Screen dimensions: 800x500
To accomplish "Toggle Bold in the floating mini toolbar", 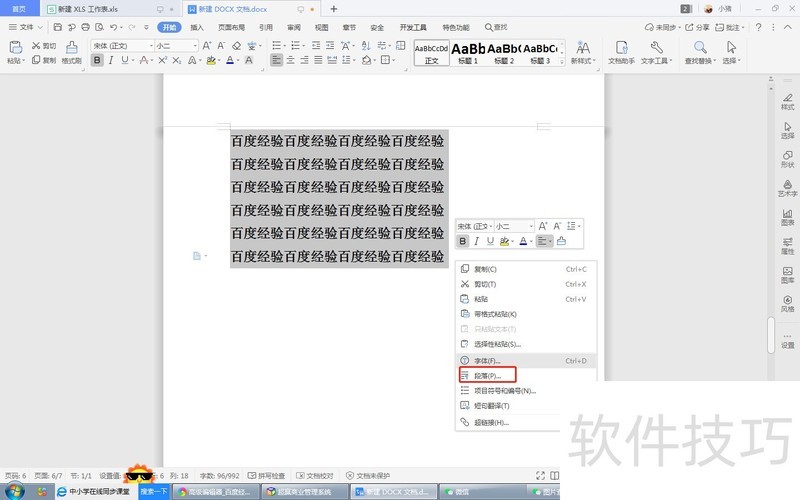I will point(463,241).
